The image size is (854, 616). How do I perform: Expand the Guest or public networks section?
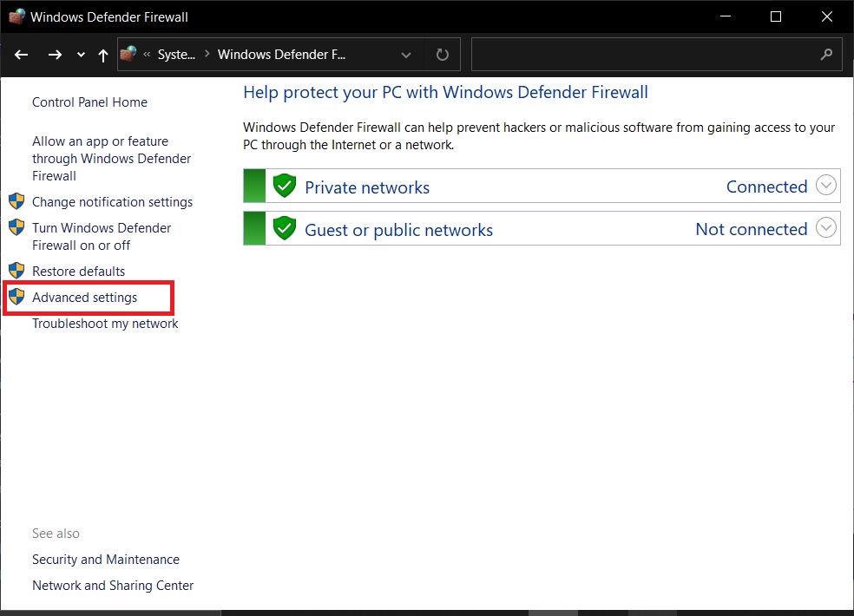[x=826, y=228]
